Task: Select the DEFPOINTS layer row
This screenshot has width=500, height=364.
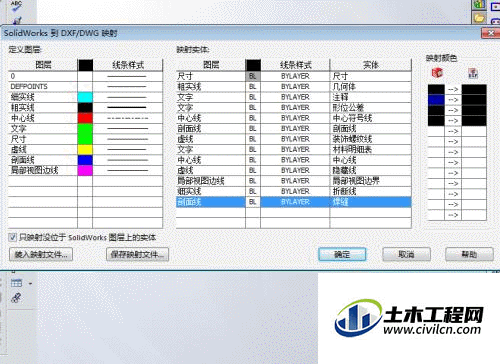Action: click(43, 87)
